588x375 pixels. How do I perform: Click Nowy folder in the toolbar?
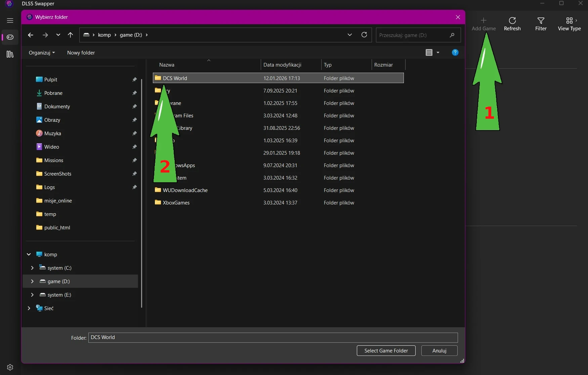(81, 53)
